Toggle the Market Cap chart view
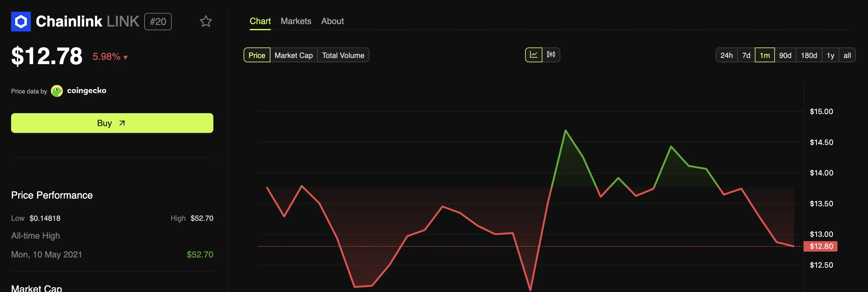Viewport: 868px width, 292px height. [294, 55]
